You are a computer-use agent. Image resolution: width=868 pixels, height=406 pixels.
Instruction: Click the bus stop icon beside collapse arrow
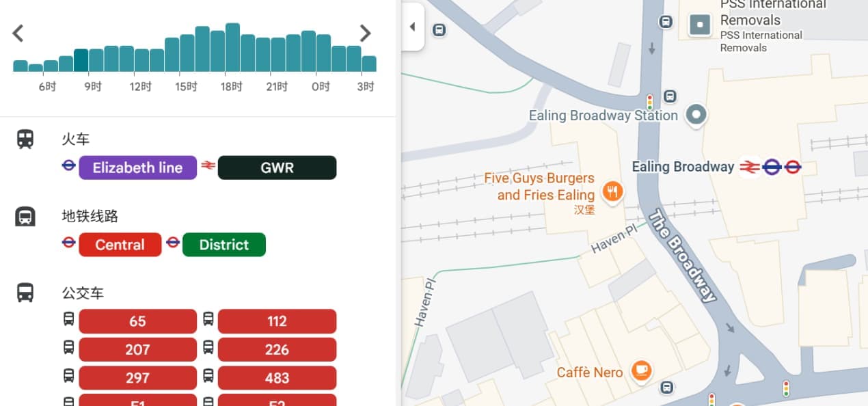[x=439, y=29]
